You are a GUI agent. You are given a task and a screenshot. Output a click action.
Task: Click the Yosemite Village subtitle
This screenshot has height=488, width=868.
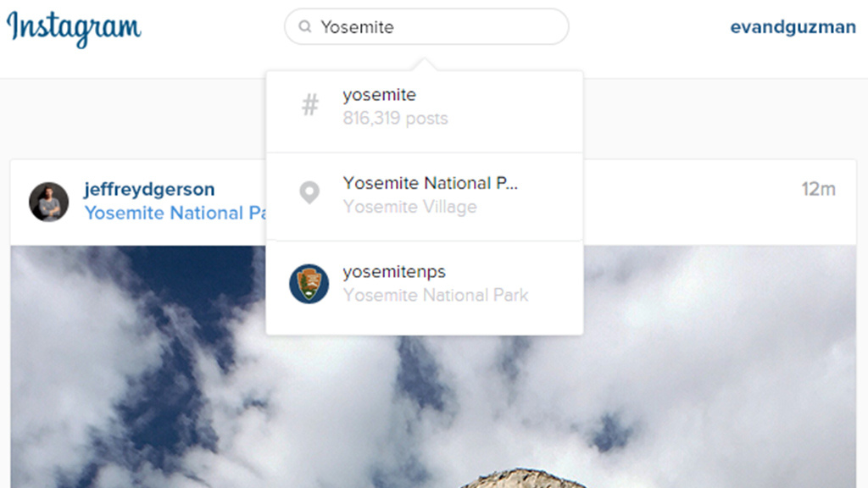click(x=409, y=207)
